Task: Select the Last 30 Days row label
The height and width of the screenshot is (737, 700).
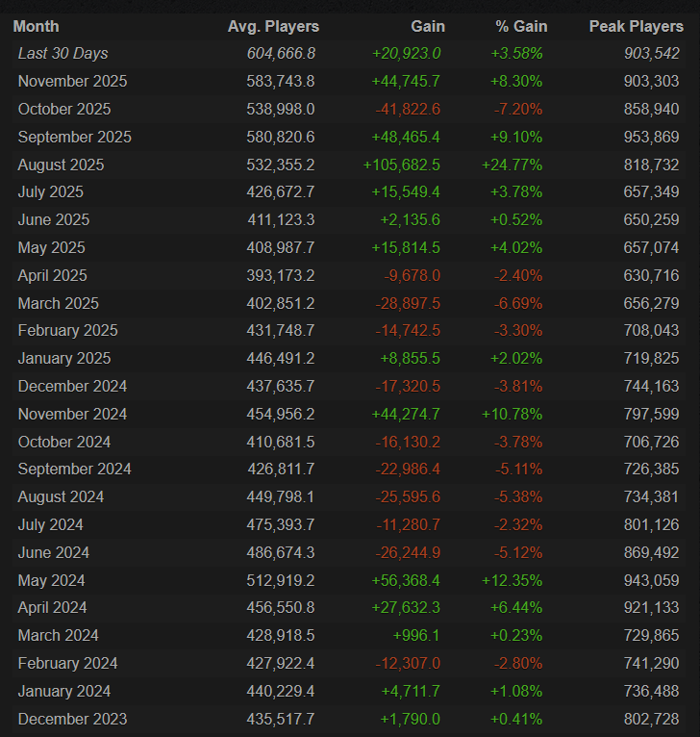Action: pyautogui.click(x=62, y=54)
